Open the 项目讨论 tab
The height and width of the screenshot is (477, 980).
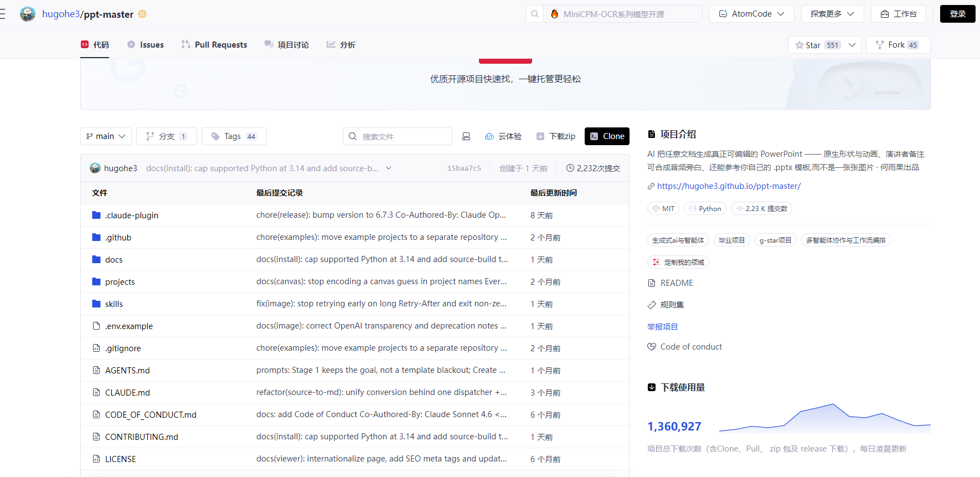coord(287,45)
